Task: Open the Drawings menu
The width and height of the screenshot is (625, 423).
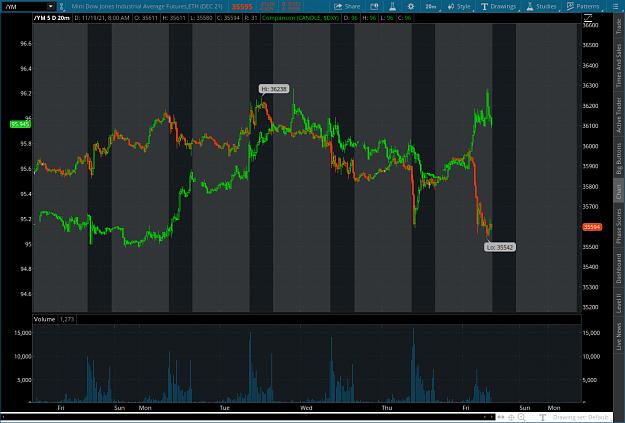Action: 499,6
